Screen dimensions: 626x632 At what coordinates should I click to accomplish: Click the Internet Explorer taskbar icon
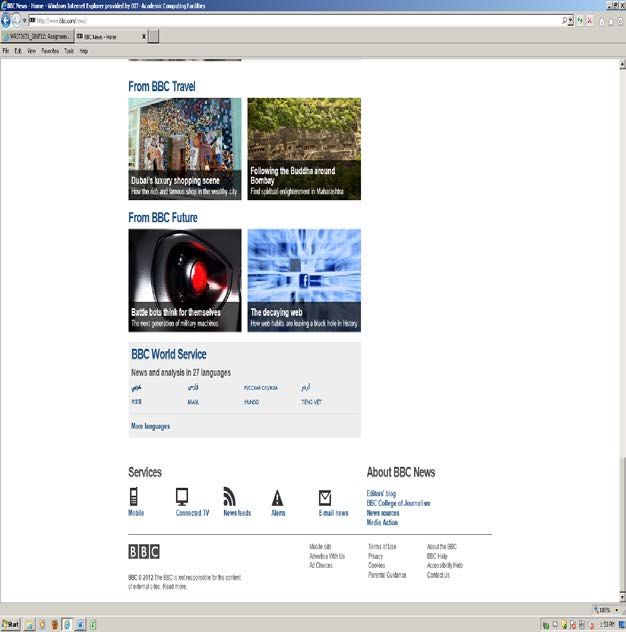click(67, 625)
